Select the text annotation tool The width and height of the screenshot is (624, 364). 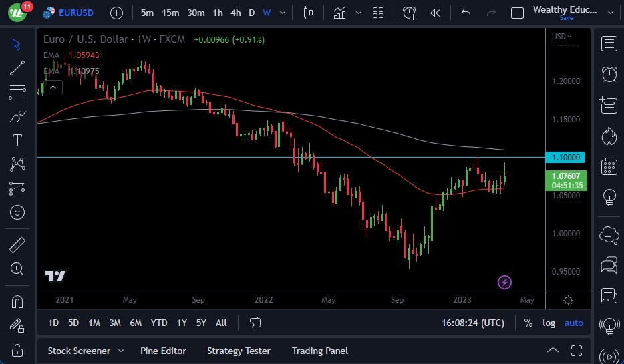coord(17,140)
